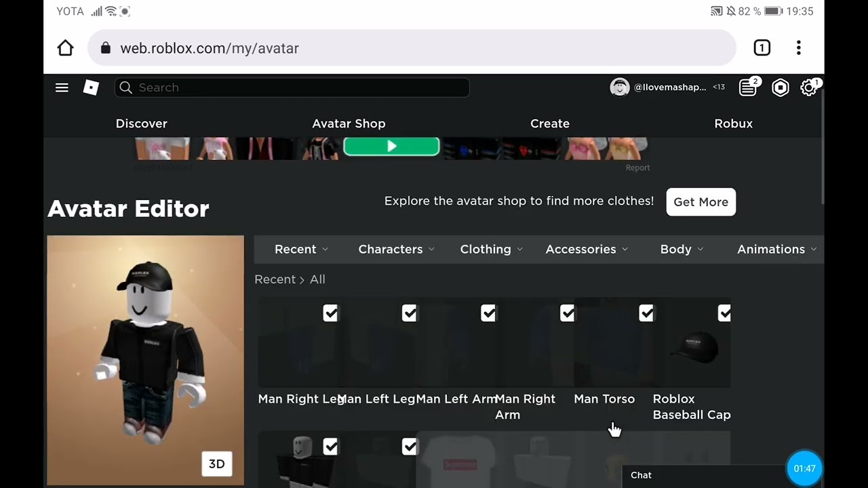Screen dimensions: 868x488
Task: Expand the Clothing dropdown
Action: coord(492,249)
